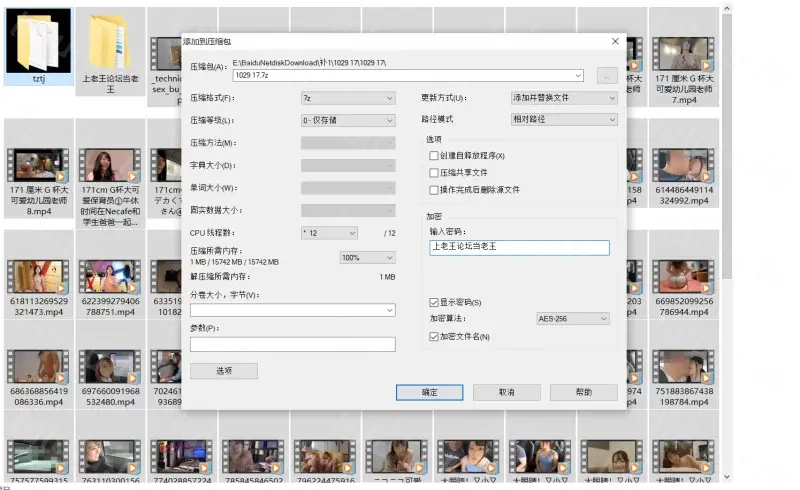
Task: Check 操作完成后删除源文件 option
Action: (x=433, y=189)
